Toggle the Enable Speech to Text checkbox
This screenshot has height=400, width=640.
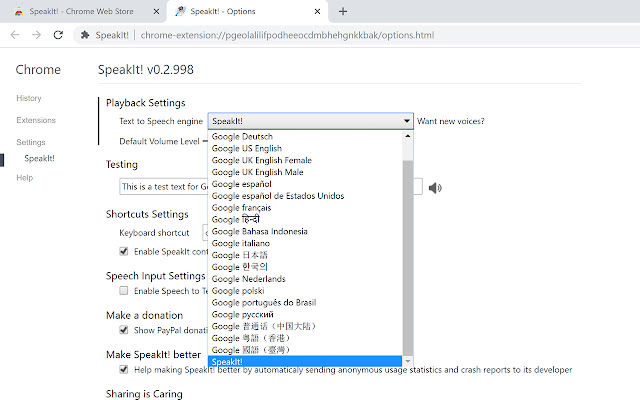(x=124, y=291)
